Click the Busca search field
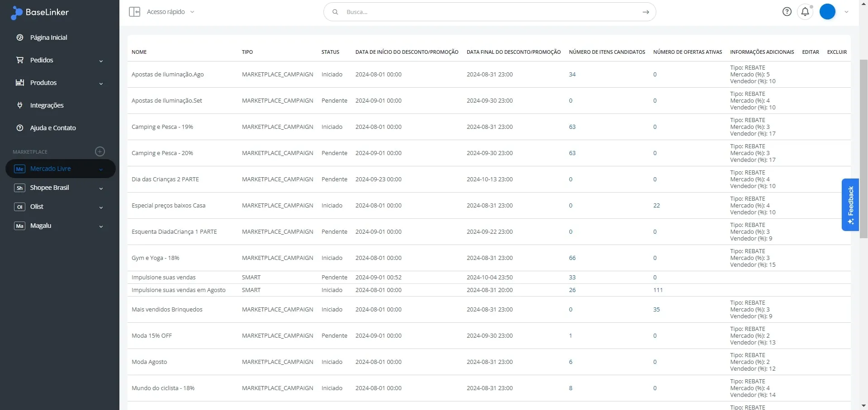Screen dimensions: 868x410 point(490,12)
